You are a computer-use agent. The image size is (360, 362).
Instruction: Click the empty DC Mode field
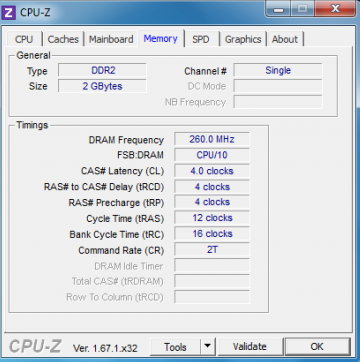pos(278,86)
